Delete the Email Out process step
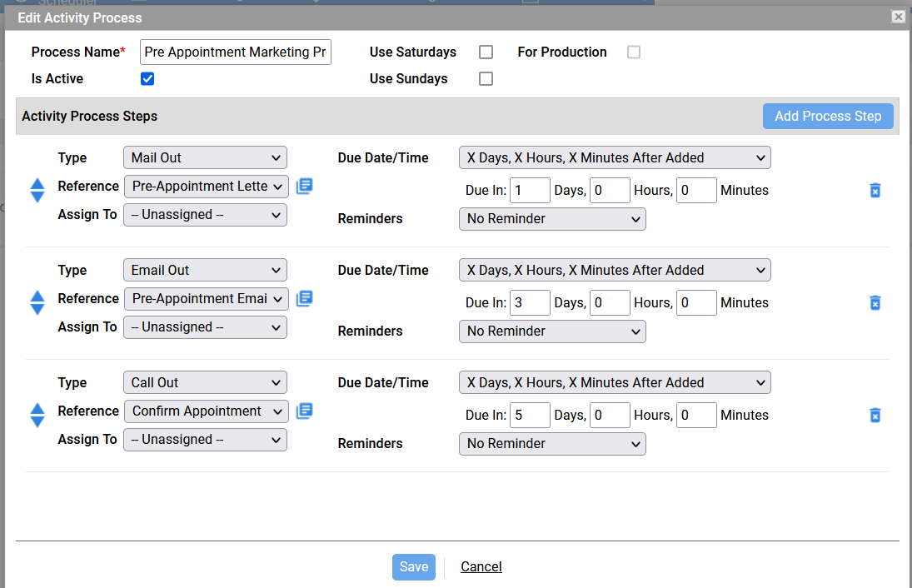Image resolution: width=912 pixels, height=588 pixels. point(875,302)
